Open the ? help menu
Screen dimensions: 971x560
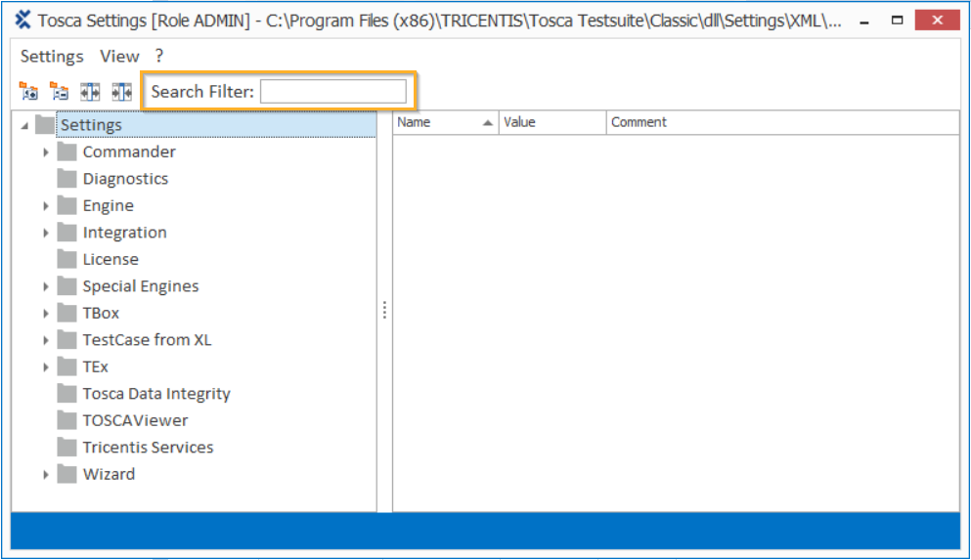159,56
